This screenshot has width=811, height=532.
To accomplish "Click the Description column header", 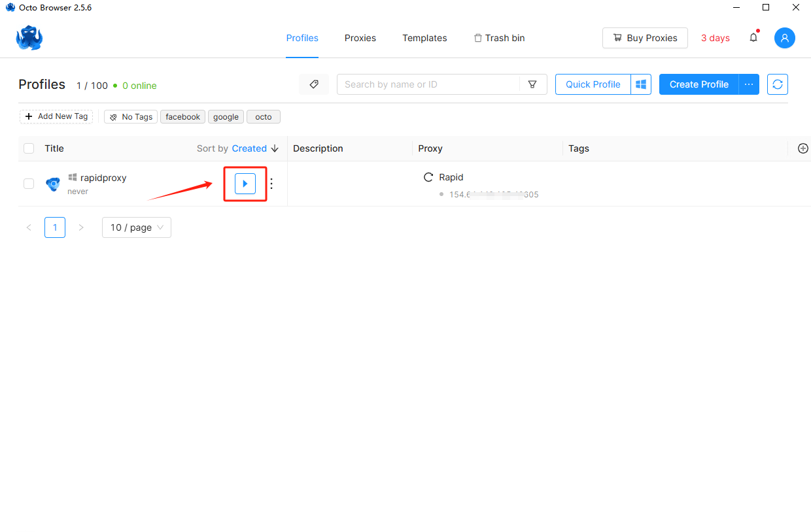I will (x=318, y=148).
